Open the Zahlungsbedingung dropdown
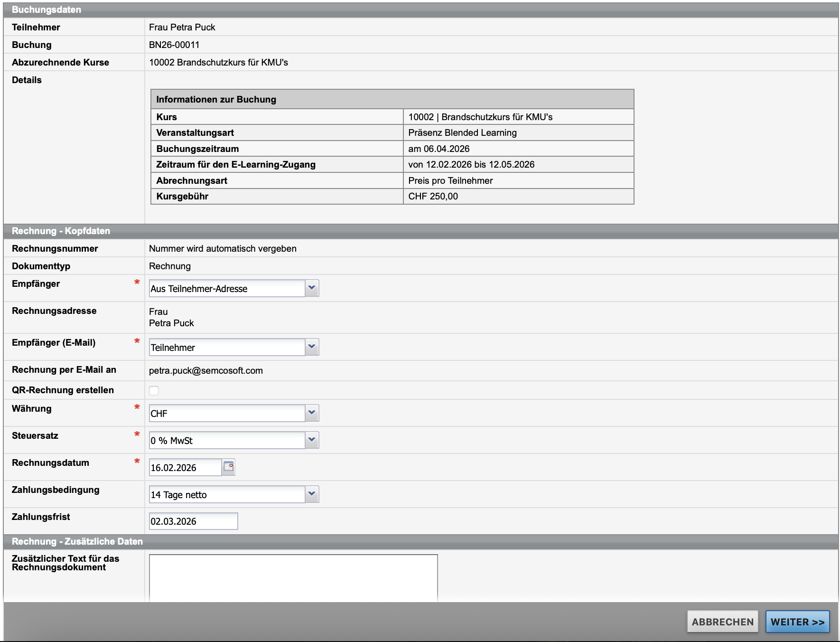 (x=233, y=494)
